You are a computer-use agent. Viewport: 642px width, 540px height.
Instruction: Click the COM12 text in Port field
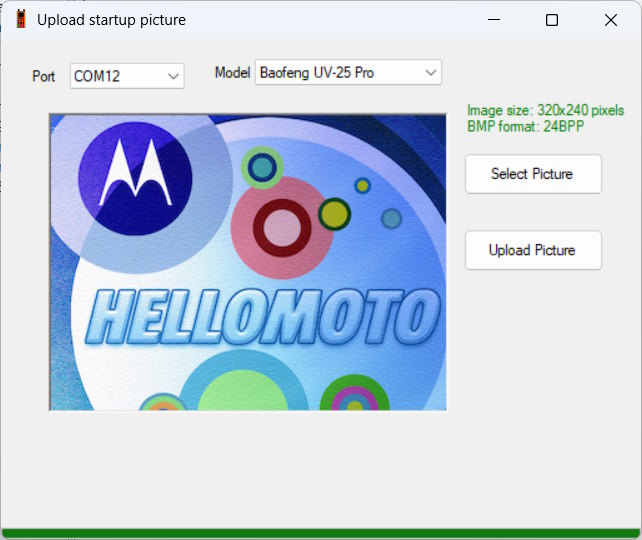(x=97, y=76)
